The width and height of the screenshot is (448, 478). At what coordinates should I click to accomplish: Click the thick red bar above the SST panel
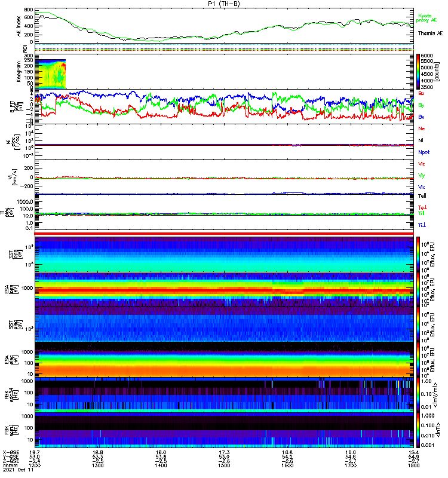pyautogui.click(x=224, y=234)
